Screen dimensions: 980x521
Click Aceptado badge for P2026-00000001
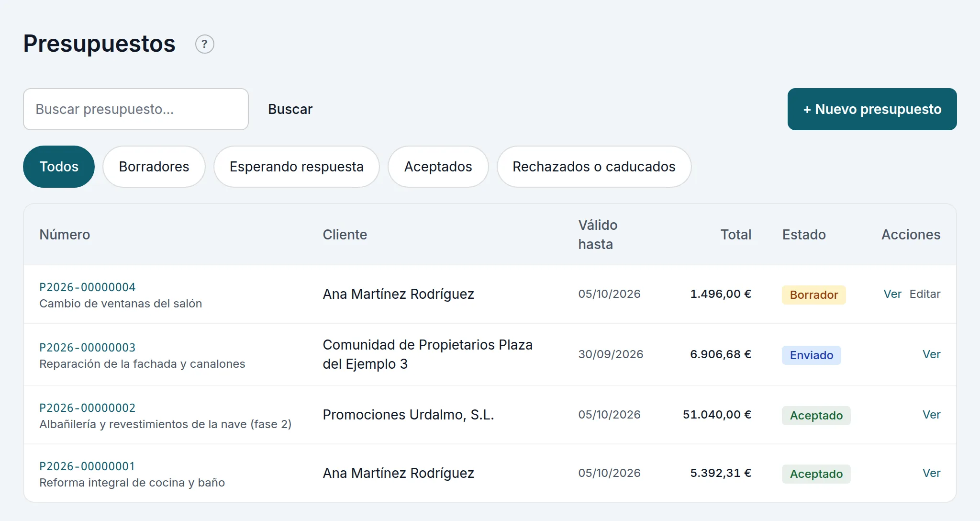click(816, 474)
